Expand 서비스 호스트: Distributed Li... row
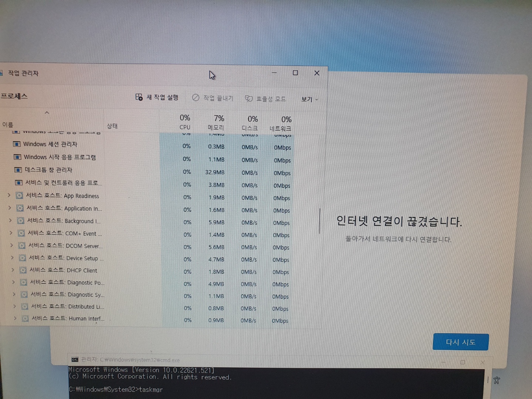The height and width of the screenshot is (399, 532). (15, 306)
